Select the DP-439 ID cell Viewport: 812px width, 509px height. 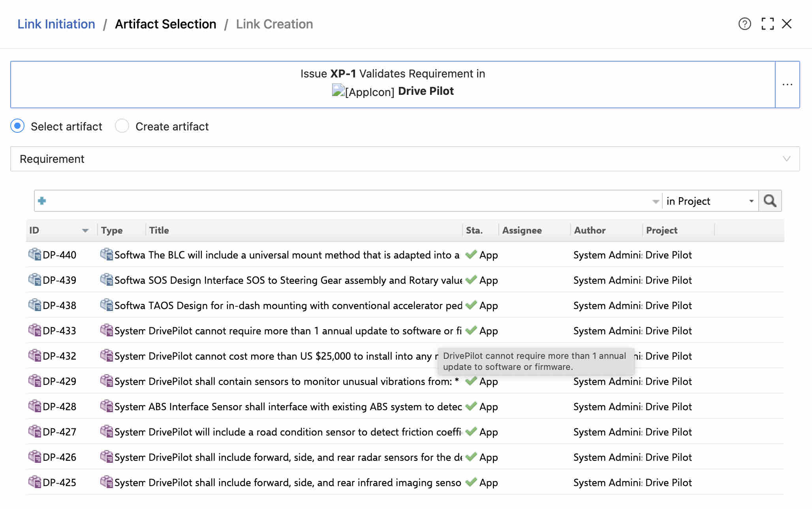pos(59,280)
